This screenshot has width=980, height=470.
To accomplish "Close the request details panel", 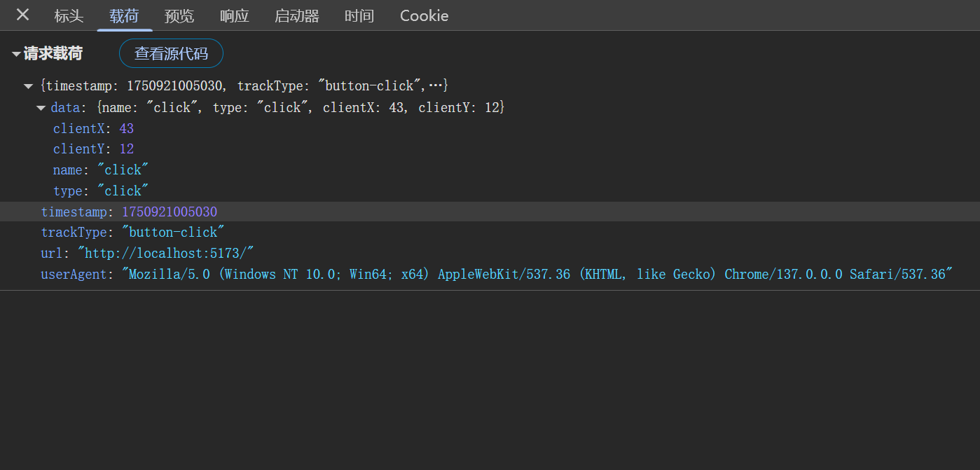I will pos(22,15).
